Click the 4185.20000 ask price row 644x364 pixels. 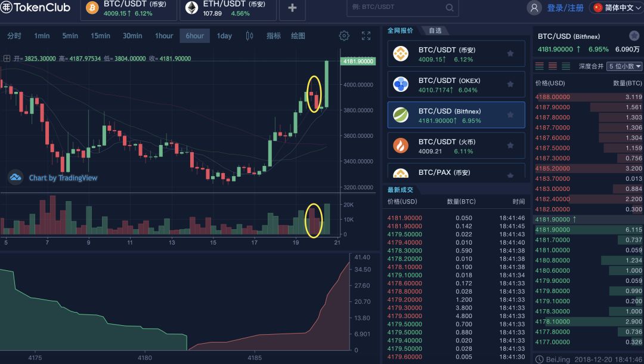click(x=589, y=168)
